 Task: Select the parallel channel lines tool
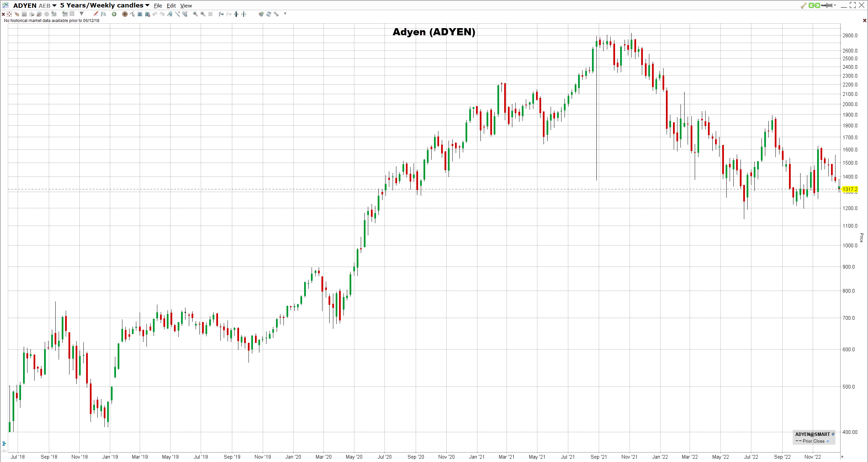coord(184,14)
